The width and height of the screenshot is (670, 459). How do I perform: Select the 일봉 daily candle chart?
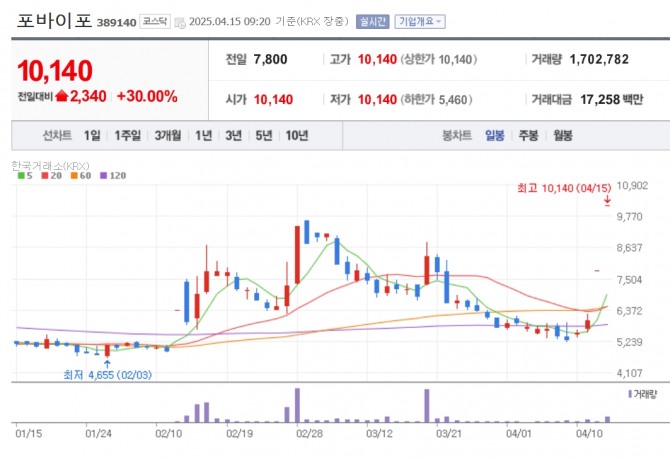(x=494, y=135)
